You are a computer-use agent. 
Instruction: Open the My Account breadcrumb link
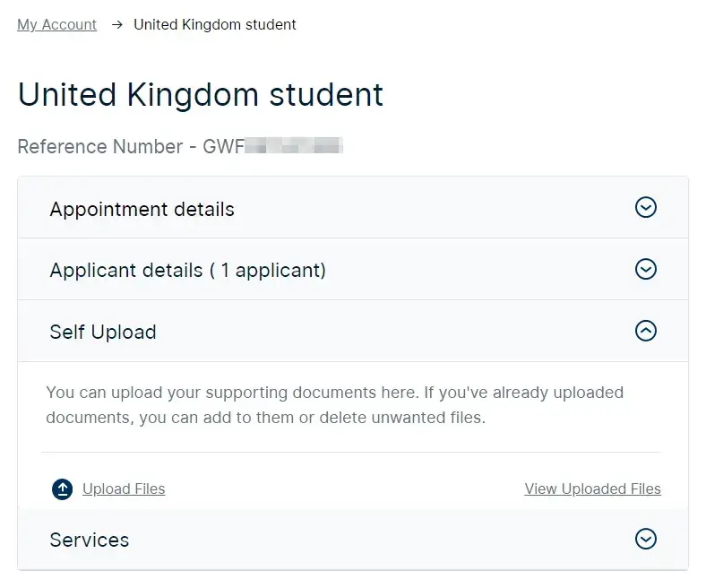coord(56,25)
